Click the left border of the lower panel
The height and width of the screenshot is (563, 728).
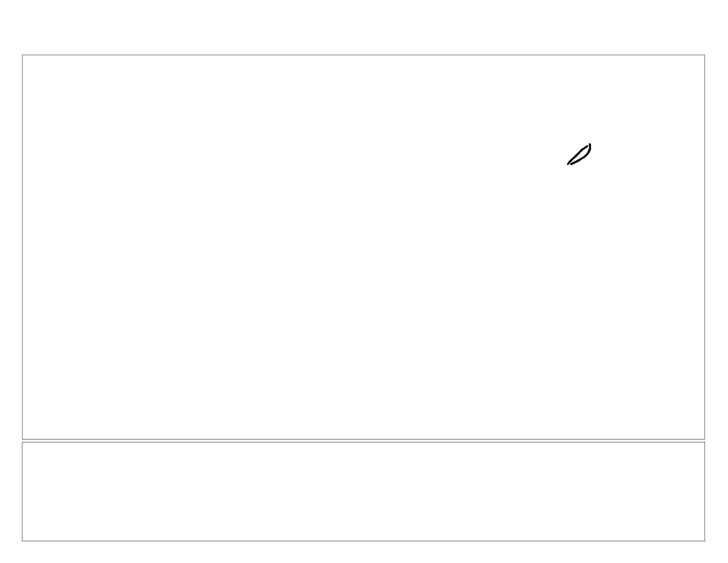23,491
